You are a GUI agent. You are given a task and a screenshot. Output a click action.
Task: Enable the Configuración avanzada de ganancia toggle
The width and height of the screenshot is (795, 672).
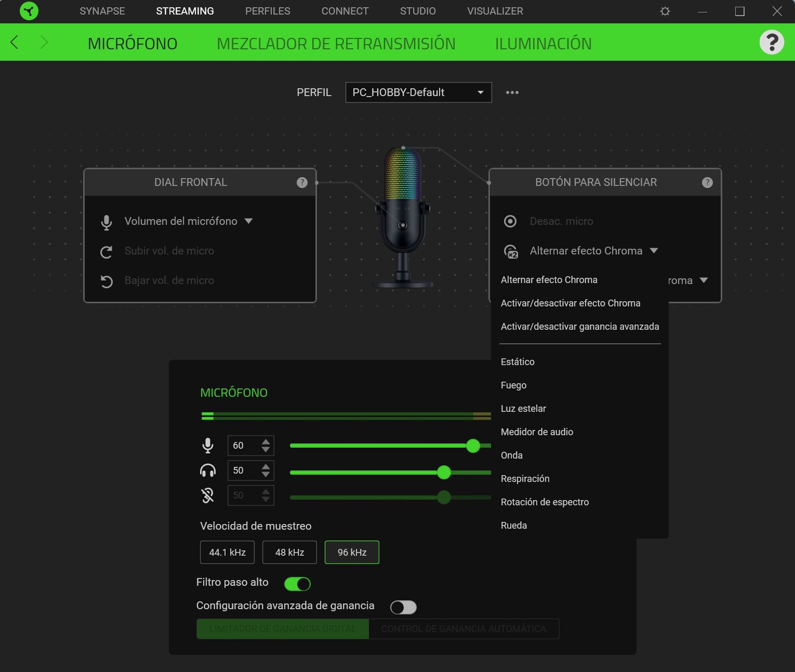point(403,607)
